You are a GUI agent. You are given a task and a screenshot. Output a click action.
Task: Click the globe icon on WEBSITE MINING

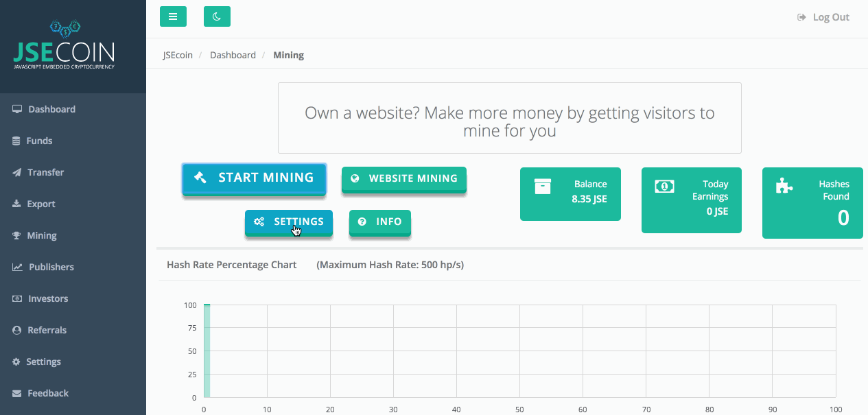pos(355,178)
